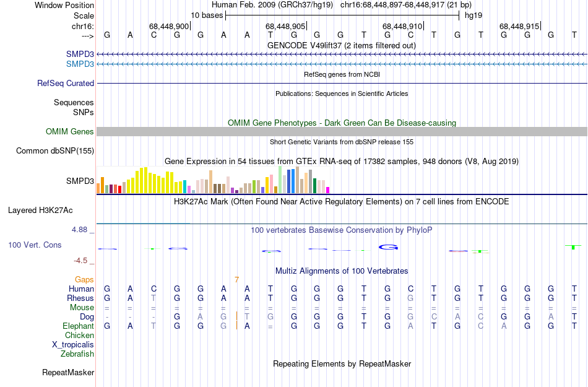Select the Zebrafish species label
The height and width of the screenshot is (387, 588).
[77, 354]
